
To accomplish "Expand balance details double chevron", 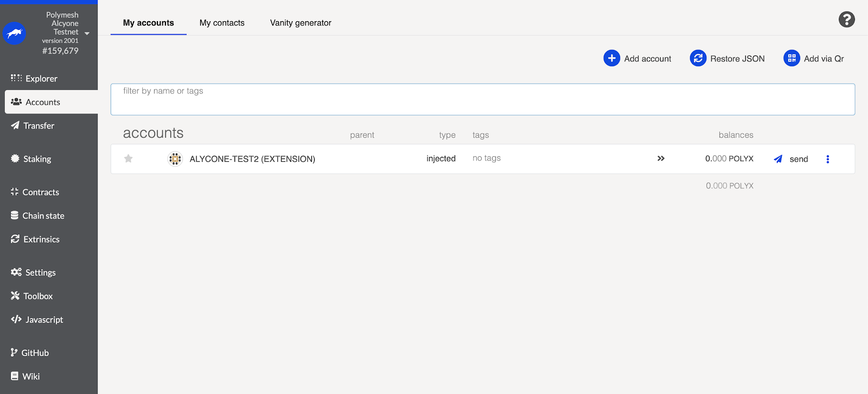I will 661,158.
